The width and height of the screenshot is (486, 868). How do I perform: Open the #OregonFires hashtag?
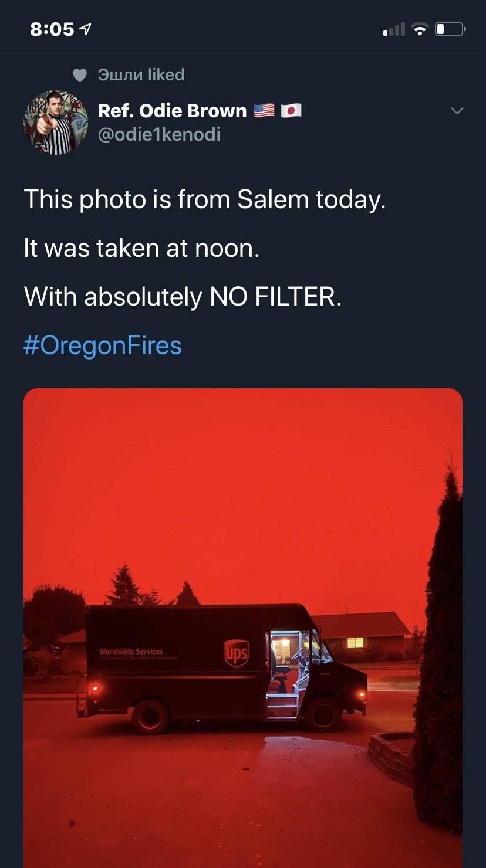click(x=103, y=345)
